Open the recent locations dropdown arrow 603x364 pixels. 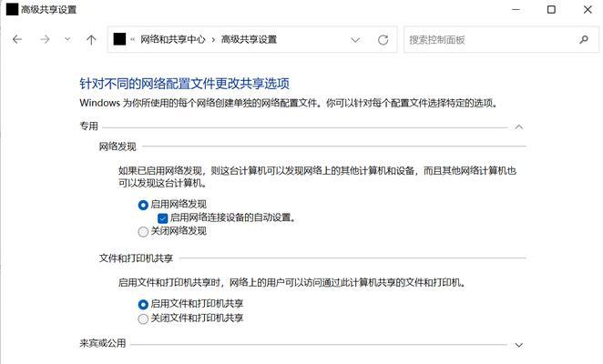pos(67,39)
